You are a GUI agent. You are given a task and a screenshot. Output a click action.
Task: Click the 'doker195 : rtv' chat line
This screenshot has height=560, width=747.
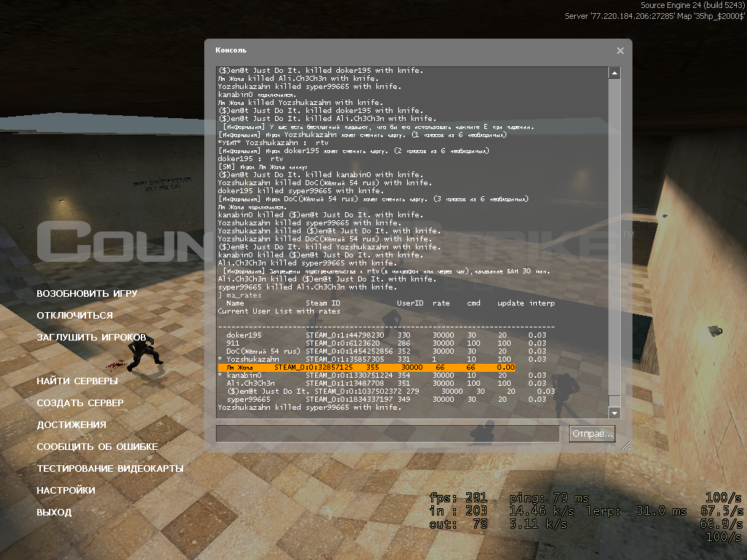click(x=251, y=158)
